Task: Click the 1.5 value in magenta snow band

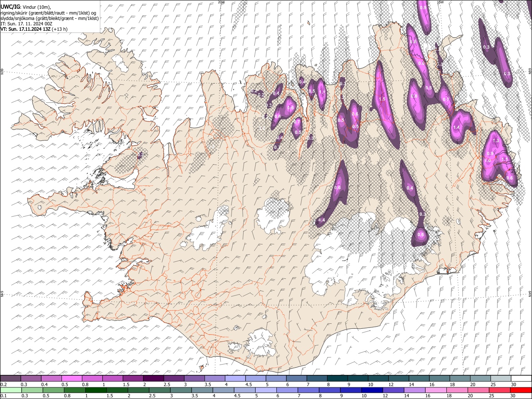Action: (x=382, y=99)
